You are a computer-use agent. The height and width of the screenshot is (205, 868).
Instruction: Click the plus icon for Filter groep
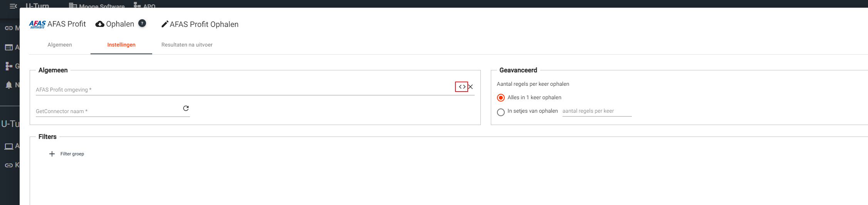[x=52, y=154]
